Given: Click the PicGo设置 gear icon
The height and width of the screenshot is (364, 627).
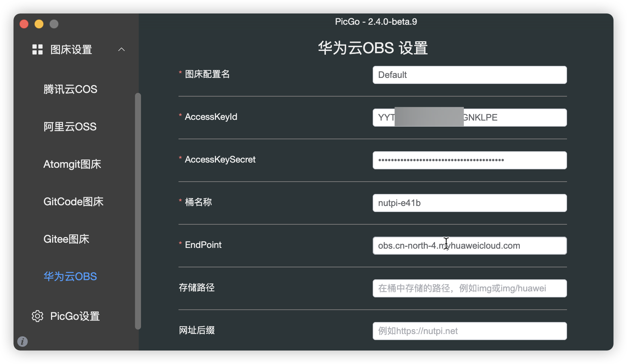Looking at the screenshot, I should (x=37, y=316).
